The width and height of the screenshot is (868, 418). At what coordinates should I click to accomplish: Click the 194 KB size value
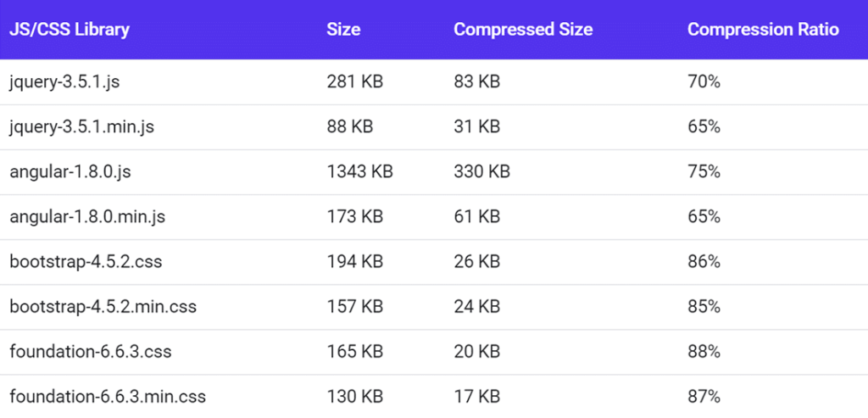pos(354,262)
